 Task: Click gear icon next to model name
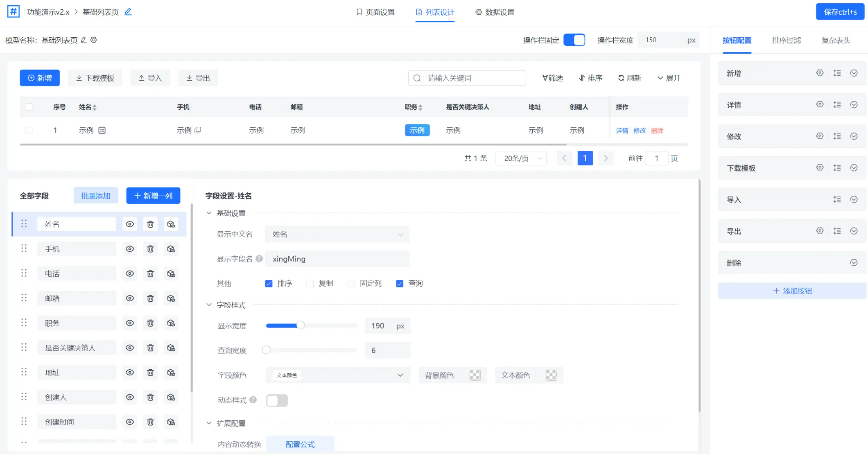94,40
